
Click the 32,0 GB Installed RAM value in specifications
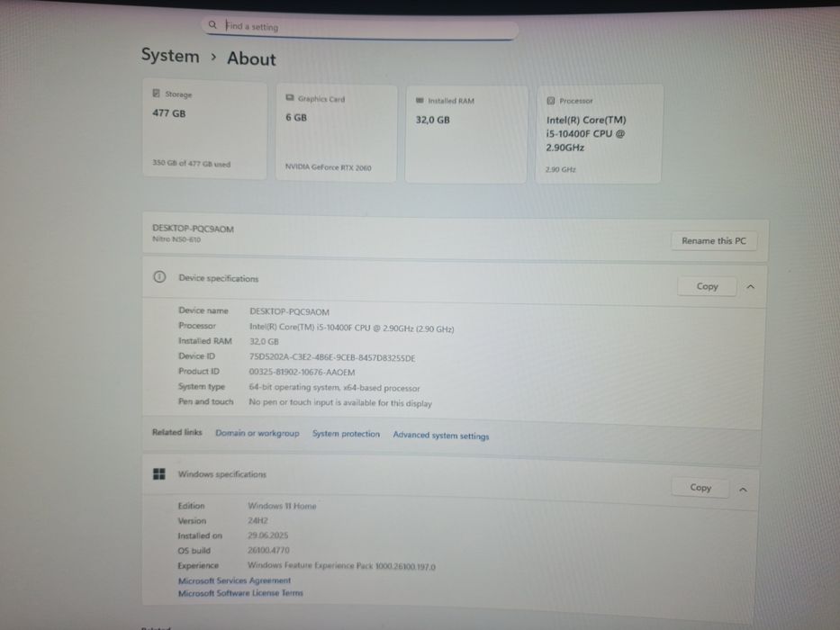(x=264, y=341)
